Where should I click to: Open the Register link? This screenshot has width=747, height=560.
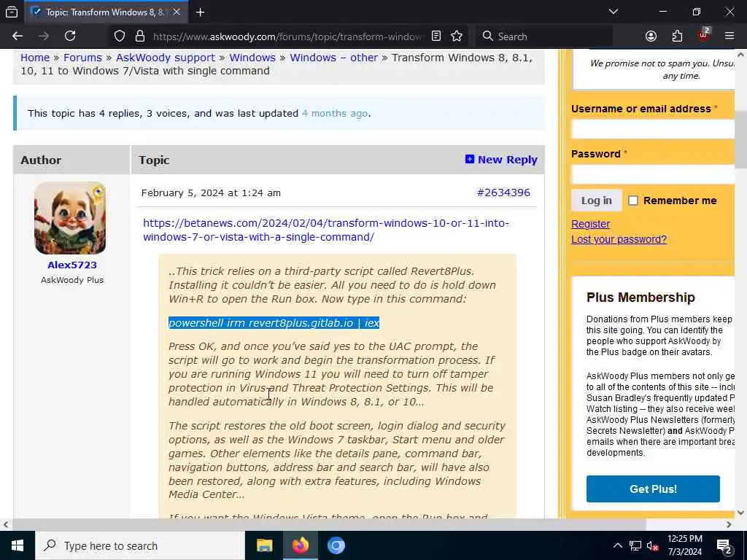point(590,224)
